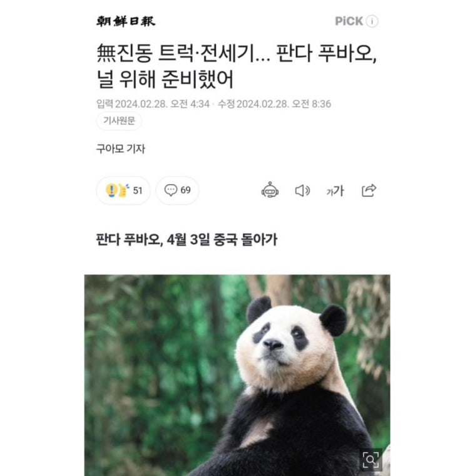Click headline line 널 위해 준비했어
This screenshot has width=465, height=476.
coord(165,80)
